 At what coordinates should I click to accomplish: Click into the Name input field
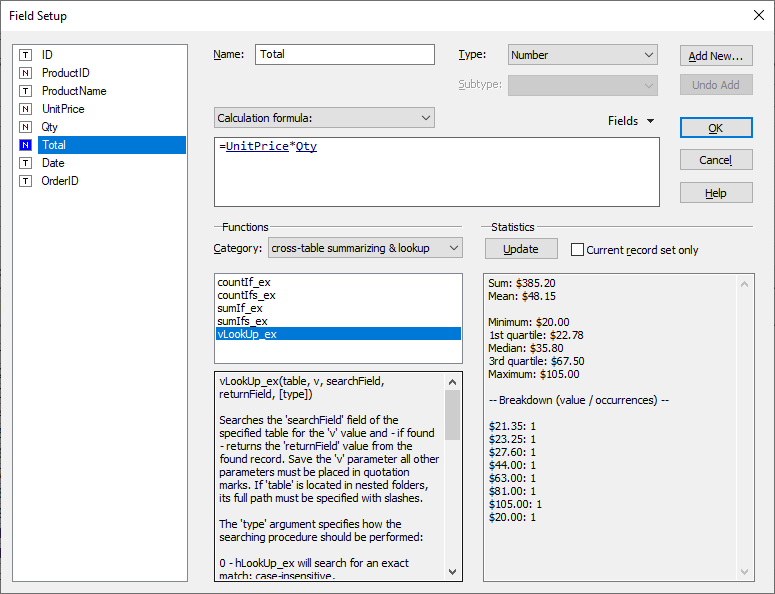344,55
